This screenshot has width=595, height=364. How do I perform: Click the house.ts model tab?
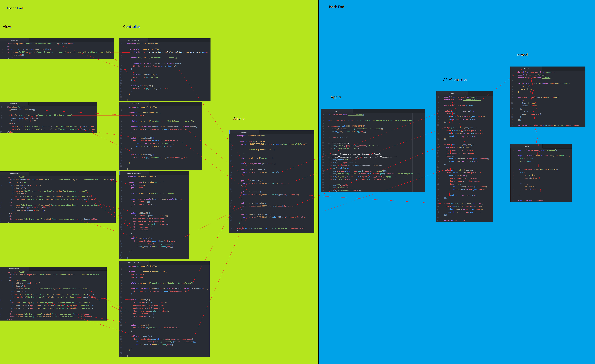[526, 69]
